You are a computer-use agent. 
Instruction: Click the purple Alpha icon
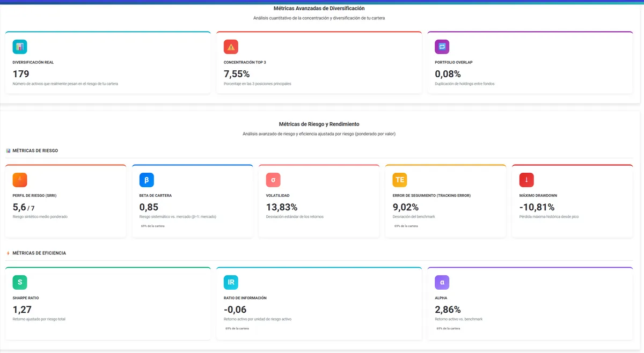442,282
